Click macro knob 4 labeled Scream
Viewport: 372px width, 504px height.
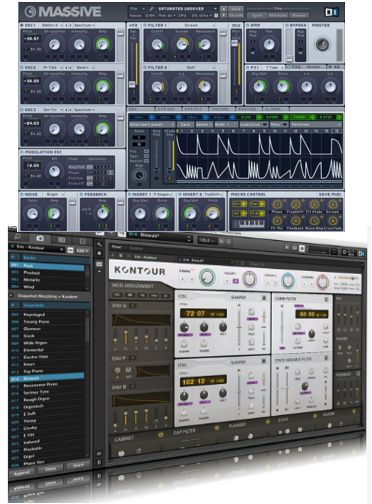coord(332,204)
